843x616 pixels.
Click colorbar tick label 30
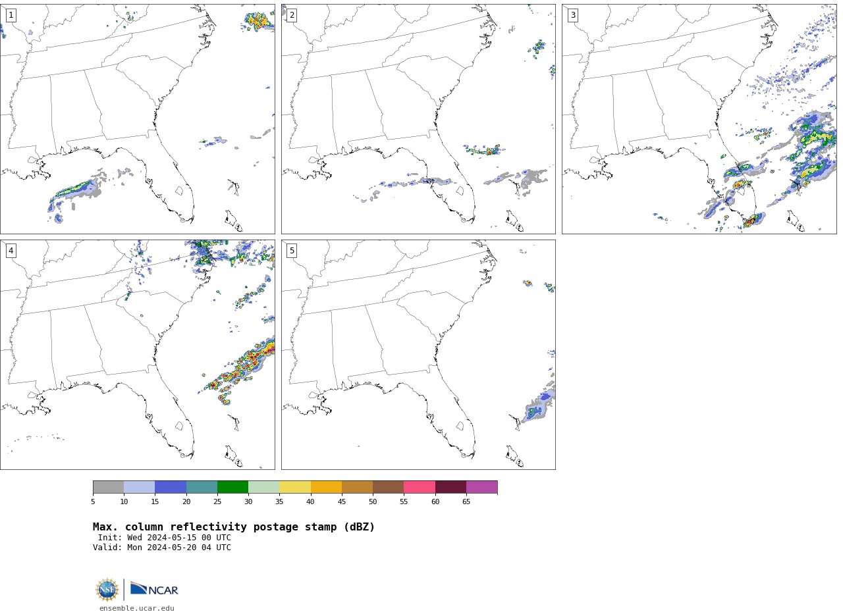[x=248, y=502]
